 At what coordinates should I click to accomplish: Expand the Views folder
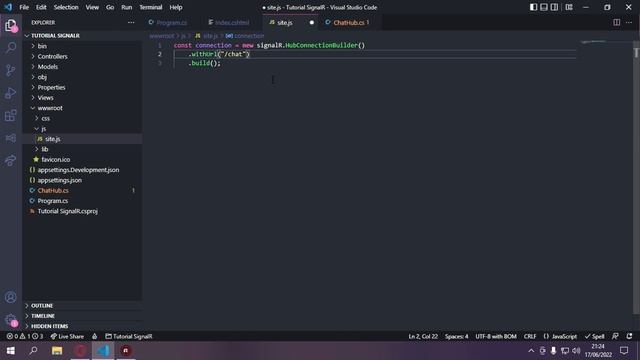coord(82,98)
